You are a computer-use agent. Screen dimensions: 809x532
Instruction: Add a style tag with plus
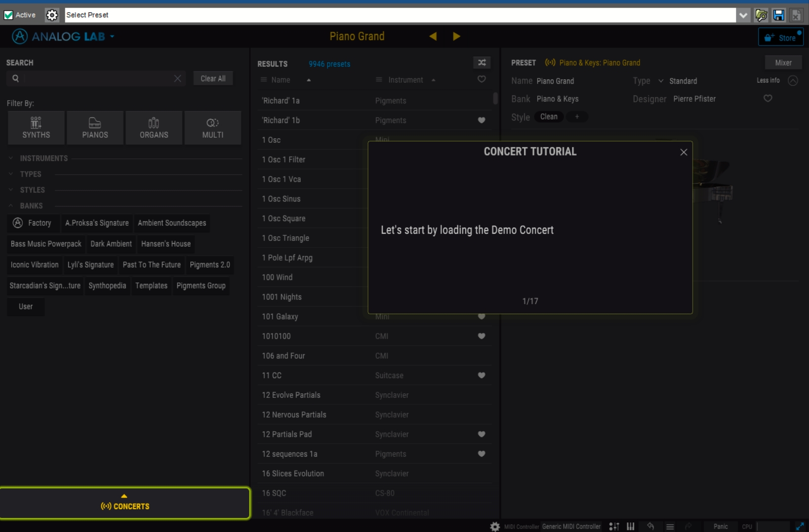point(577,117)
